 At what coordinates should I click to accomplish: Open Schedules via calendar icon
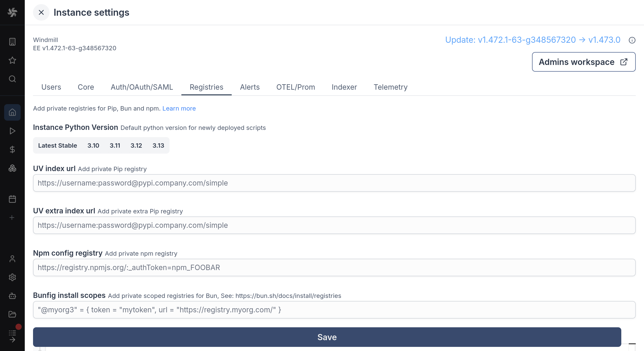12,199
